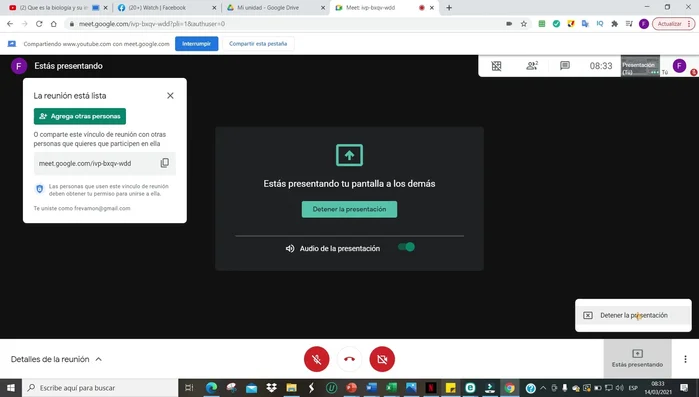Copy the meeting link with the copy icon
The width and height of the screenshot is (699, 397).
[x=164, y=163]
